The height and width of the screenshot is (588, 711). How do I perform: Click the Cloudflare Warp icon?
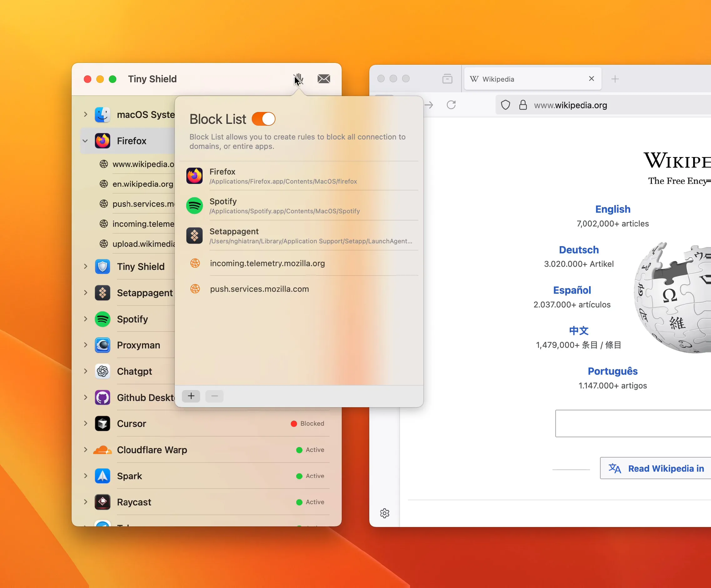coord(102,449)
